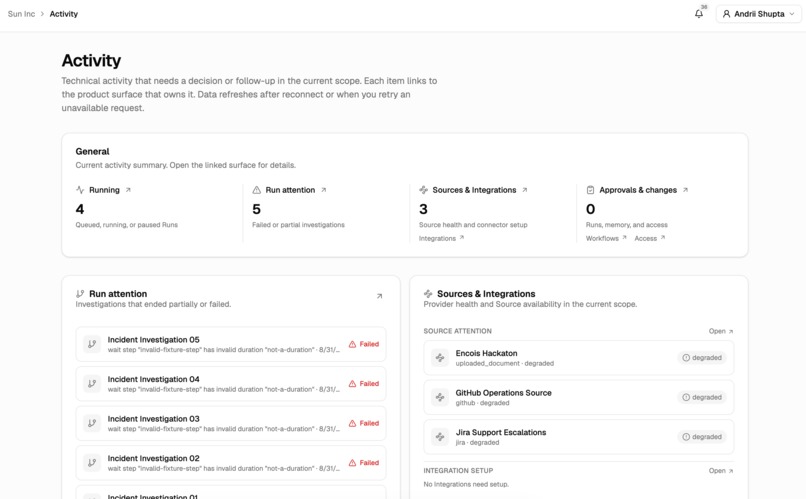The height and width of the screenshot is (499, 806).
Task: Select the Activity breadcrumb
Action: [64, 14]
